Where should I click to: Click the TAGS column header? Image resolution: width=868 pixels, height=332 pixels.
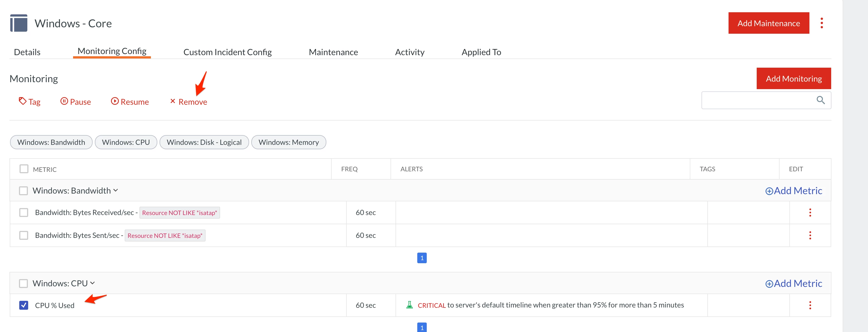pyautogui.click(x=707, y=169)
